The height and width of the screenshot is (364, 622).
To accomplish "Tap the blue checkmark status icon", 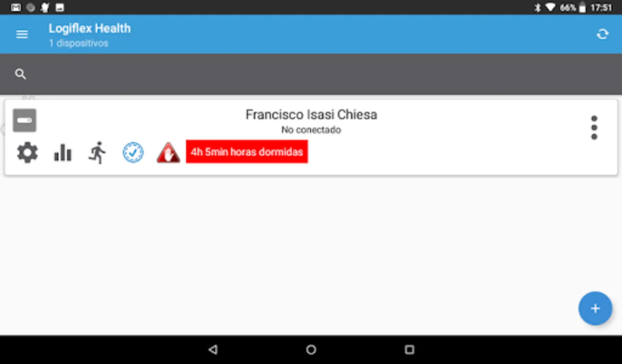I will (x=133, y=153).
